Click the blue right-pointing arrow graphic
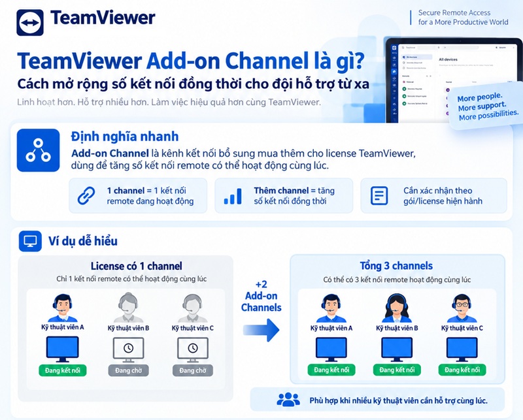 pyautogui.click(x=261, y=330)
